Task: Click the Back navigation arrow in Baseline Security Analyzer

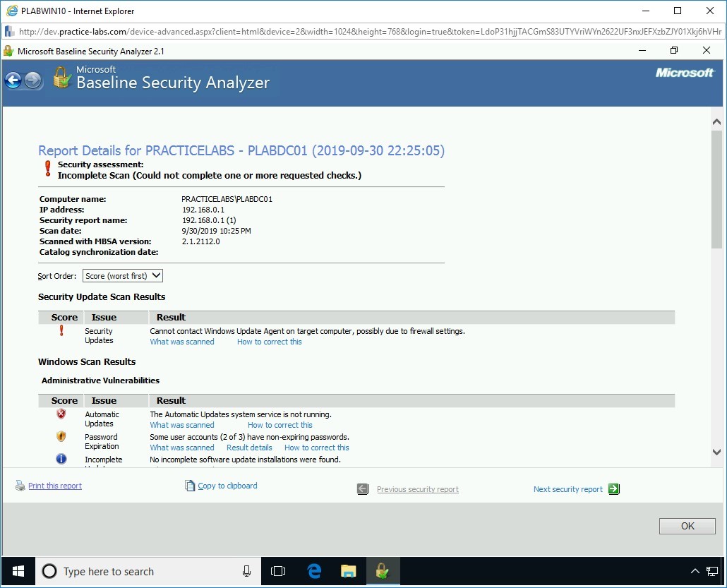Action: 13,80
